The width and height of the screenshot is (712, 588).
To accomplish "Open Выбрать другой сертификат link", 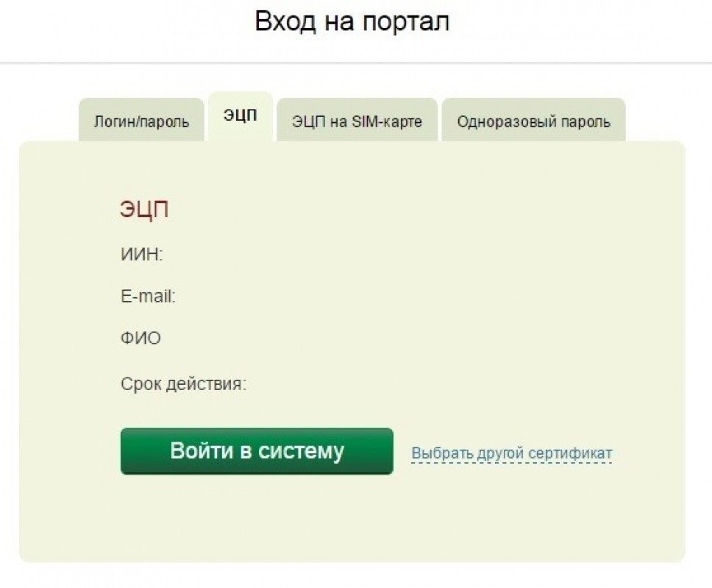I will point(512,453).
